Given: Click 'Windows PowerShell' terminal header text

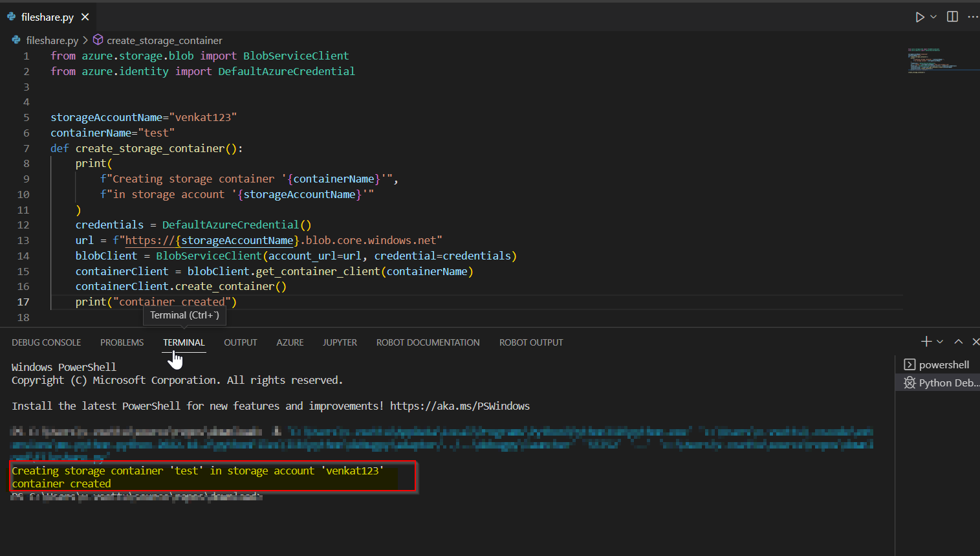Looking at the screenshot, I should [x=64, y=367].
